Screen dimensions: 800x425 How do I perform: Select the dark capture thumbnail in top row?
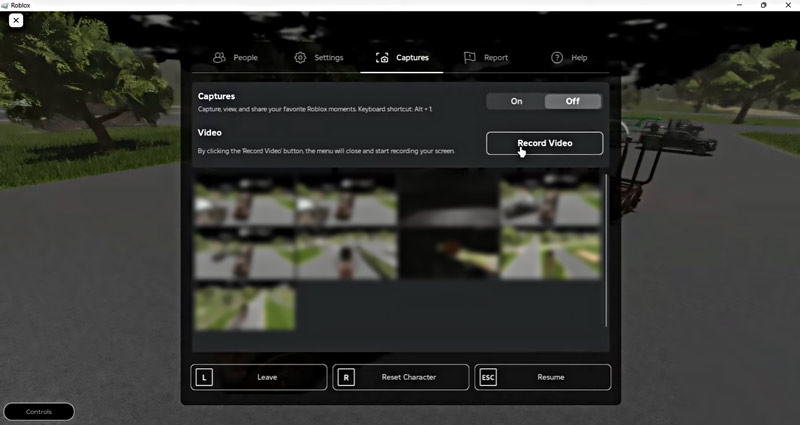448,198
